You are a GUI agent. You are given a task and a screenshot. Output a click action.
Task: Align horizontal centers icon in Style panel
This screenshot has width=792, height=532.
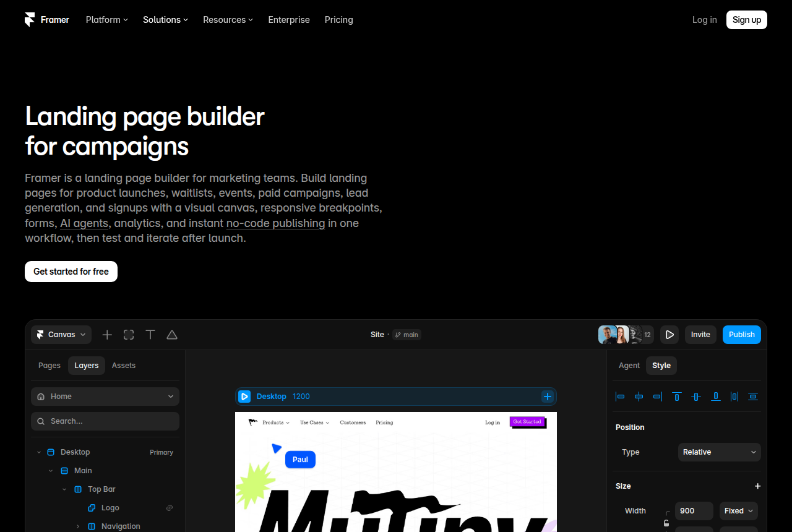point(639,397)
